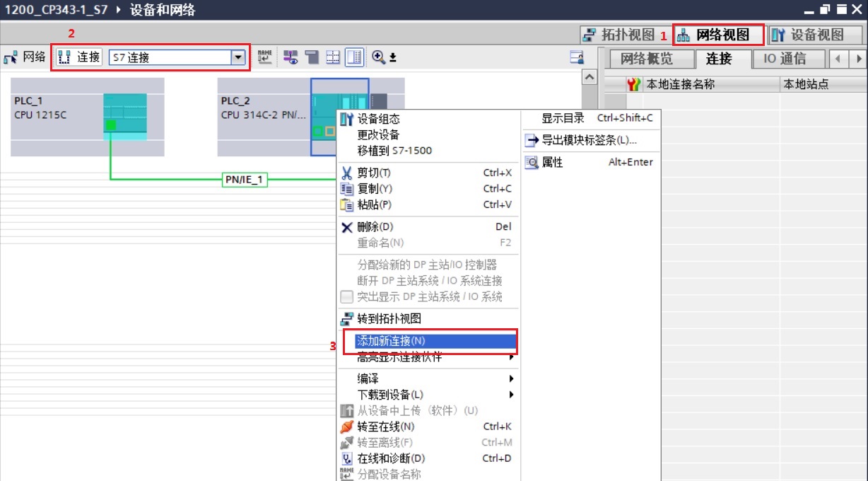Image resolution: width=868 pixels, height=481 pixels.
Task: Click the device configuration icon in menu
Action: (x=346, y=120)
